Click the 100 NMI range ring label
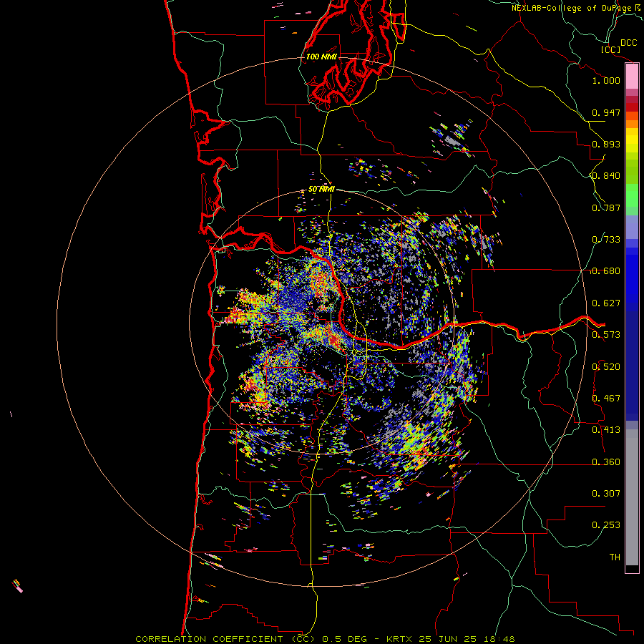 point(321,57)
